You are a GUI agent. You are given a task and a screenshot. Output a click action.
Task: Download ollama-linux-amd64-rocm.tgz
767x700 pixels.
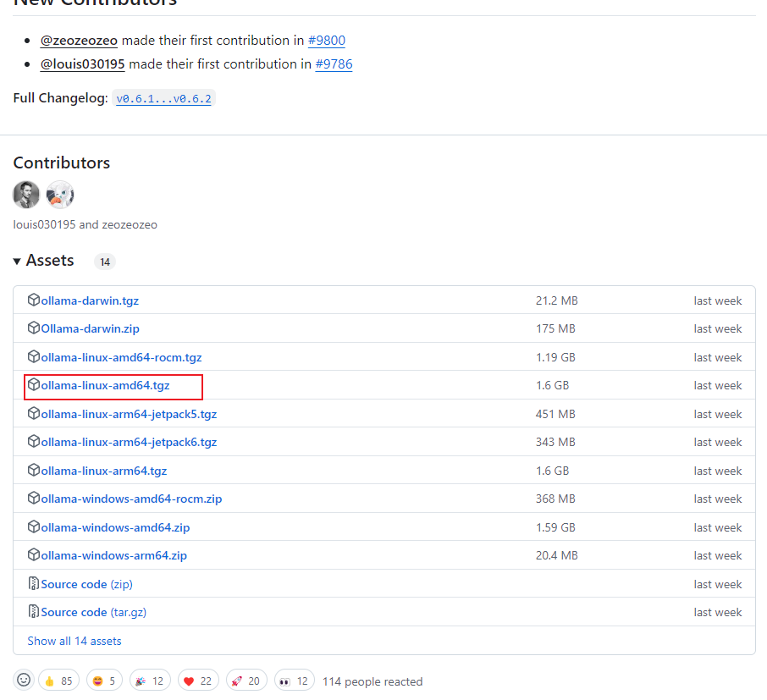click(x=121, y=357)
